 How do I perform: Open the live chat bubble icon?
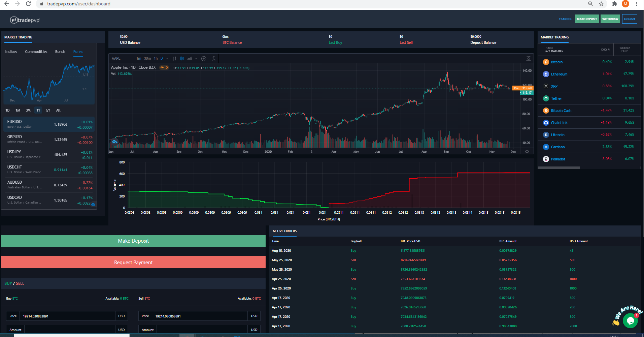point(630,320)
